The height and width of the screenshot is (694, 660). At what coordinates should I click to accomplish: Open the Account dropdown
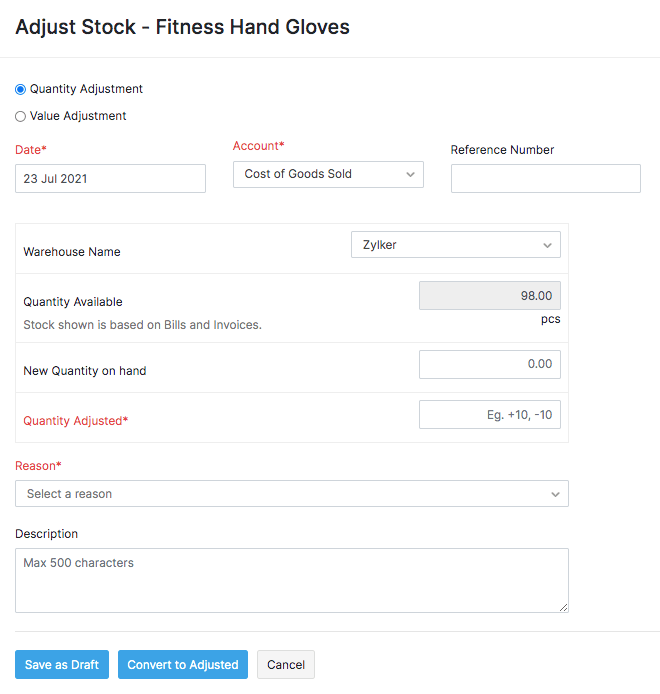(319, 174)
